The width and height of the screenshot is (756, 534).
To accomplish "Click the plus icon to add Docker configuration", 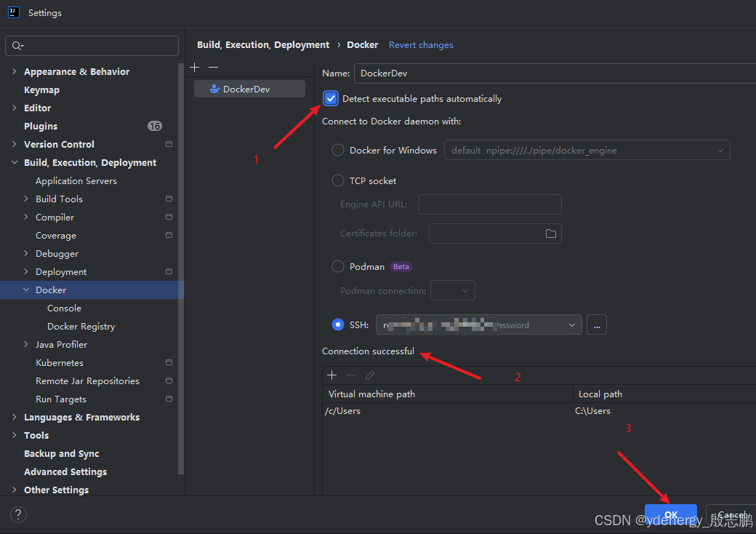I will point(194,67).
